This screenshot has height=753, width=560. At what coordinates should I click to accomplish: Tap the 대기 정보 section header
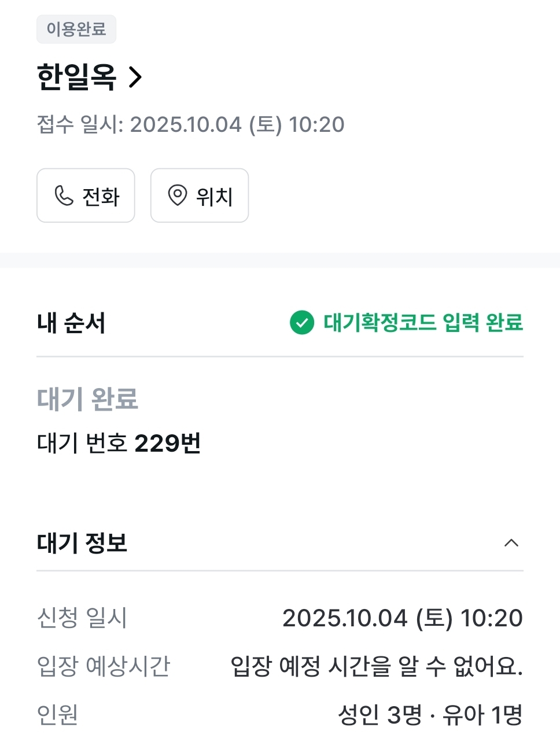point(280,543)
